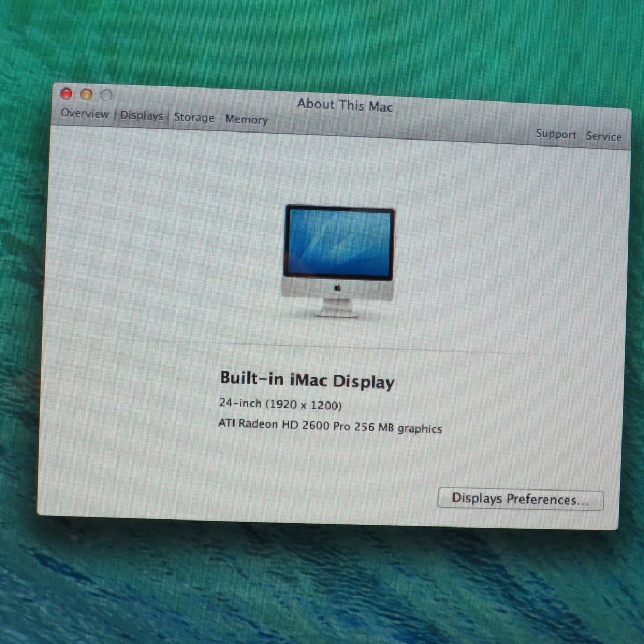Screen dimensions: 644x644
Task: Click the iMac illustration's aluminum stand
Action: pyautogui.click(x=337, y=308)
